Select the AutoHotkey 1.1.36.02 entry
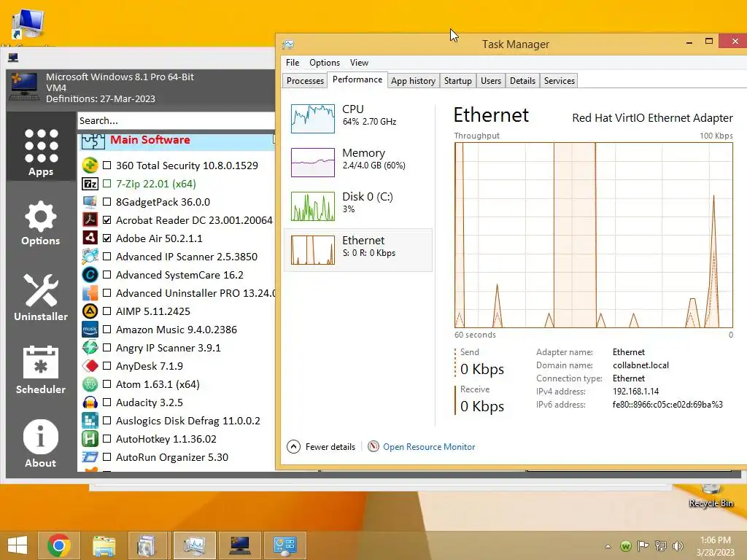Screen dimensions: 747x560 (166, 438)
